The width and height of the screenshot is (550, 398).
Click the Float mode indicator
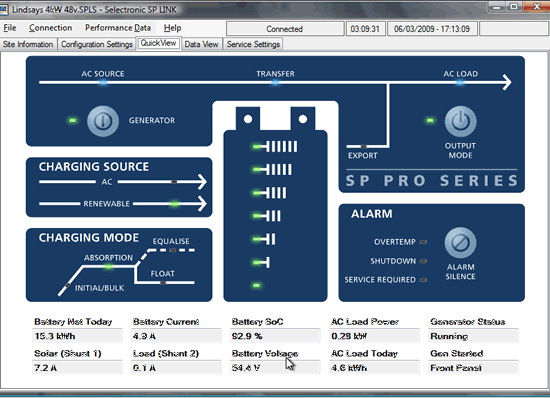pos(163,282)
